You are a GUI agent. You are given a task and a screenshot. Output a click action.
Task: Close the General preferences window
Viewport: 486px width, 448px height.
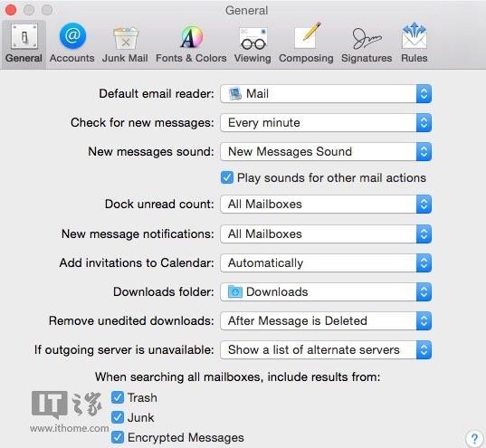click(x=11, y=10)
